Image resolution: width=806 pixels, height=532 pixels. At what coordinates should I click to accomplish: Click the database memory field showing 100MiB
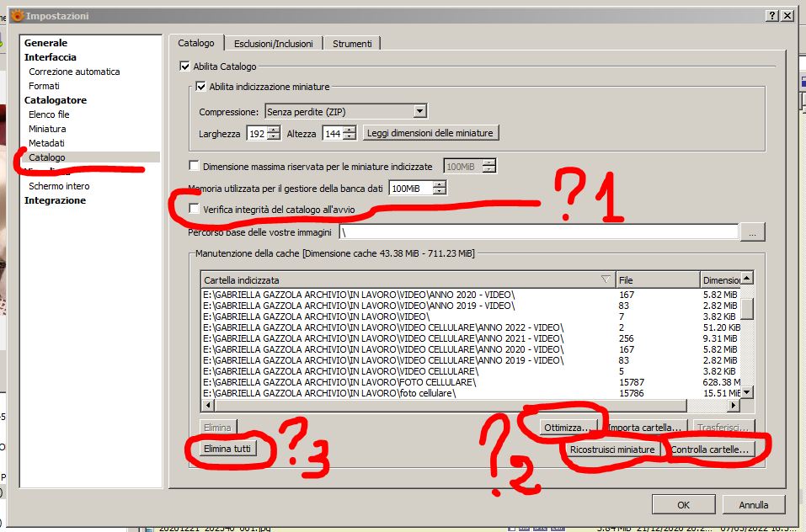point(411,188)
